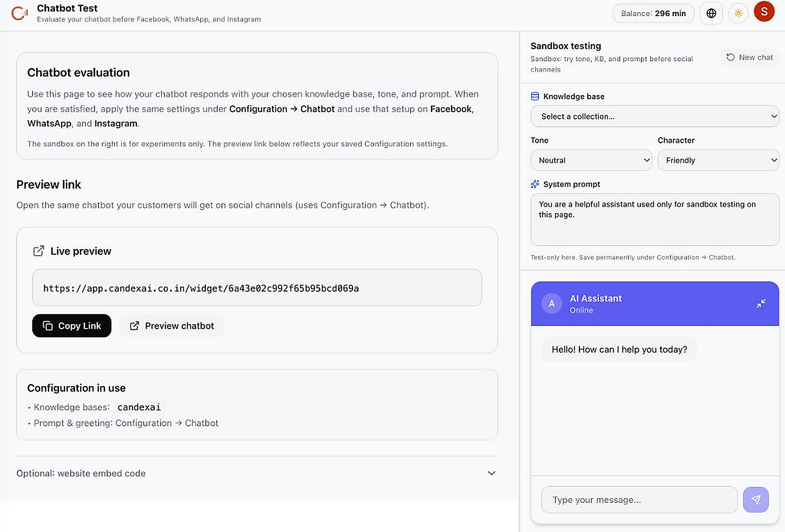Open Preview chatbot in new tab
The width and height of the screenshot is (785, 532).
point(172,326)
